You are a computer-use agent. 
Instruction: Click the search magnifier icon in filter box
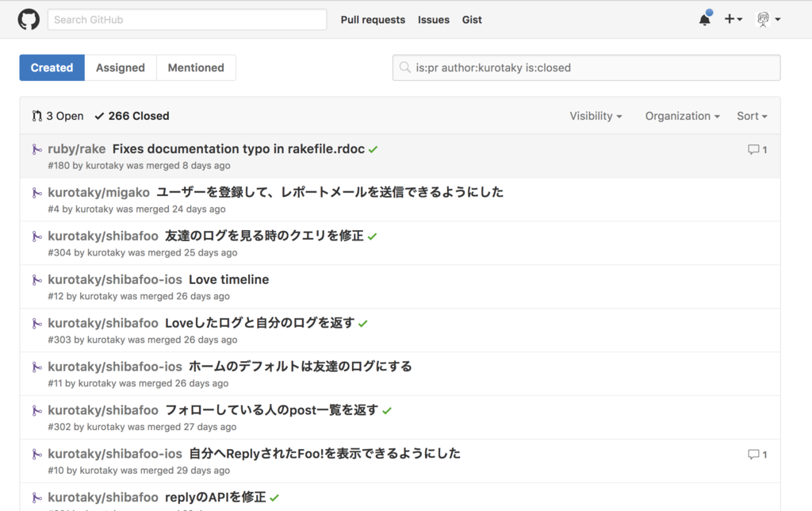(405, 67)
